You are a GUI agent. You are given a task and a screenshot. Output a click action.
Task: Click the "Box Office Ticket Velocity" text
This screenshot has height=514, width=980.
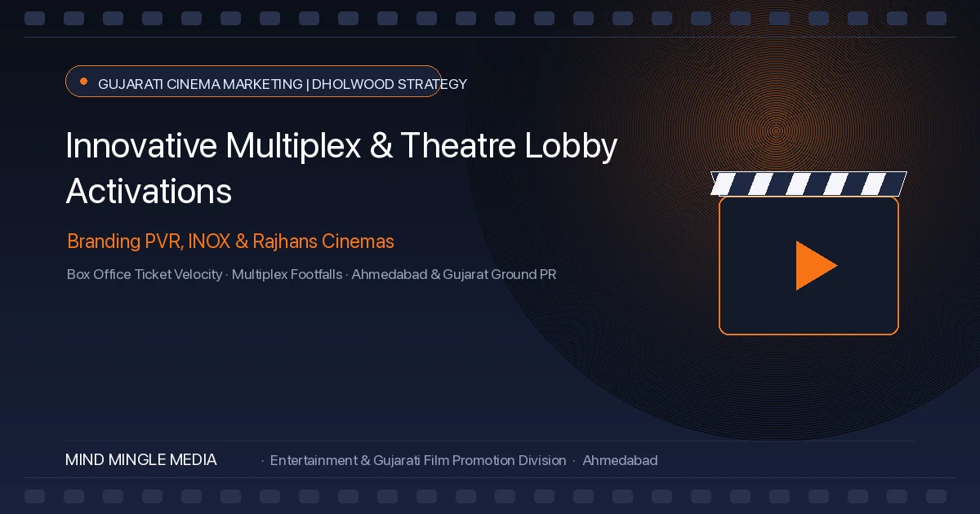pos(145,274)
